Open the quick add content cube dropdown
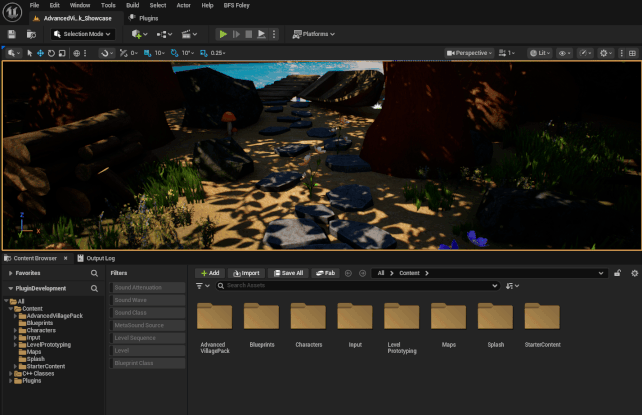The height and width of the screenshot is (415, 642). point(139,34)
